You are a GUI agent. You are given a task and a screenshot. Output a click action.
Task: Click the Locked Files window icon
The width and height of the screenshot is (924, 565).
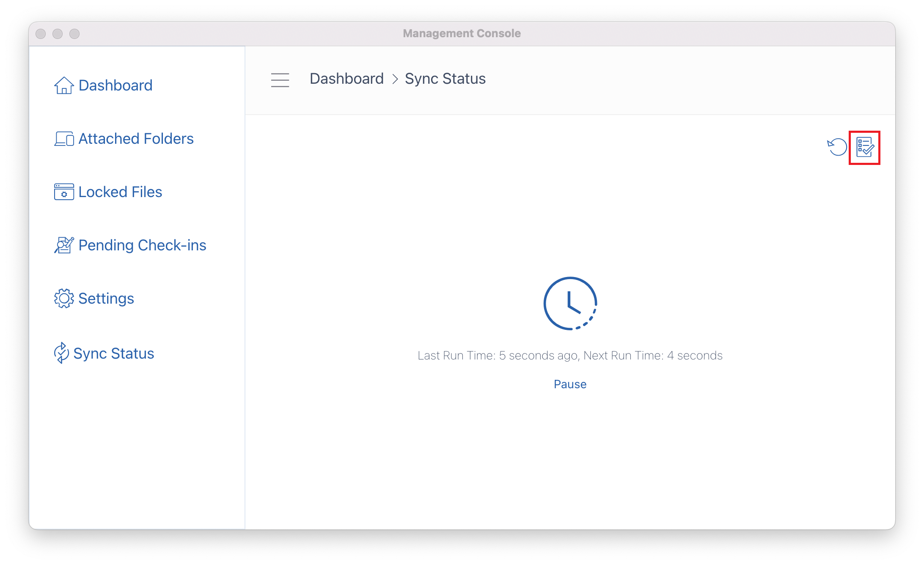click(x=64, y=192)
